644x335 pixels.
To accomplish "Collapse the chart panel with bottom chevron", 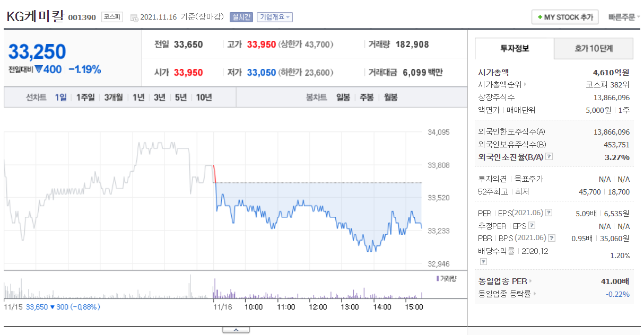I will (236, 330).
